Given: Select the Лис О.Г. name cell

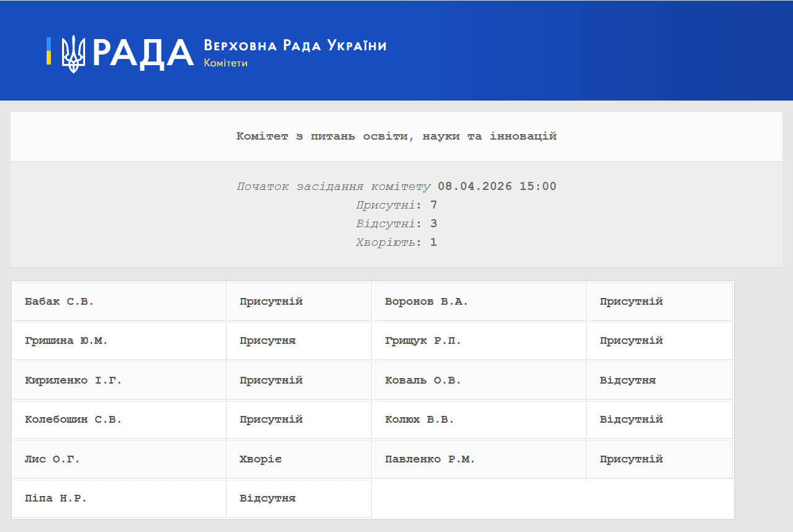Looking at the screenshot, I should click(x=119, y=459).
